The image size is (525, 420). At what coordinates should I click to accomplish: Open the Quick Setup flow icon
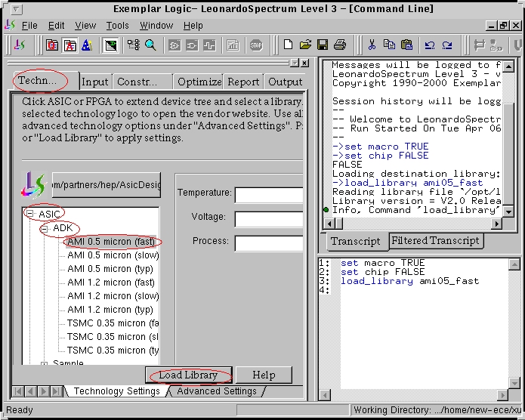coord(52,45)
